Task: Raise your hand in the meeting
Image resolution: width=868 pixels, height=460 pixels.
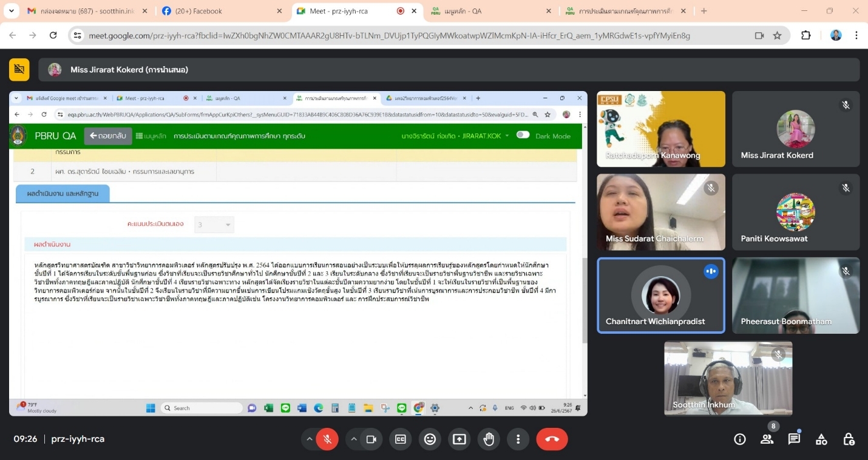Action: tap(489, 439)
